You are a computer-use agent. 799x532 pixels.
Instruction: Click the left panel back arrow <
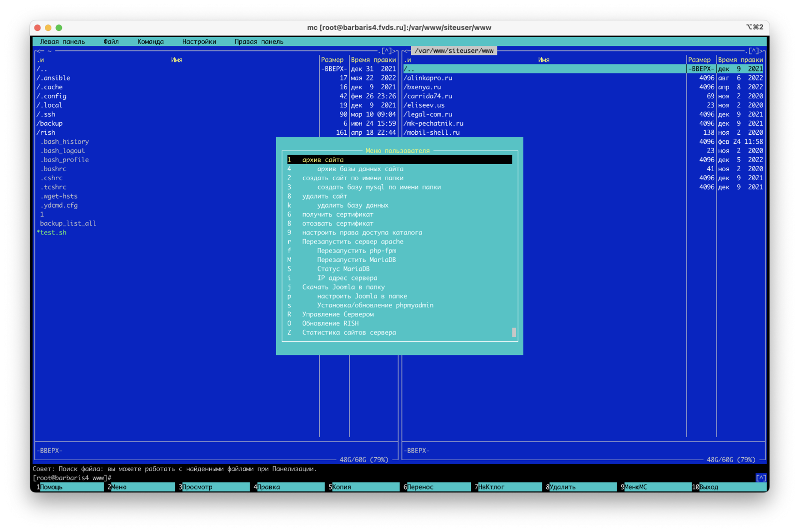[x=38, y=51]
